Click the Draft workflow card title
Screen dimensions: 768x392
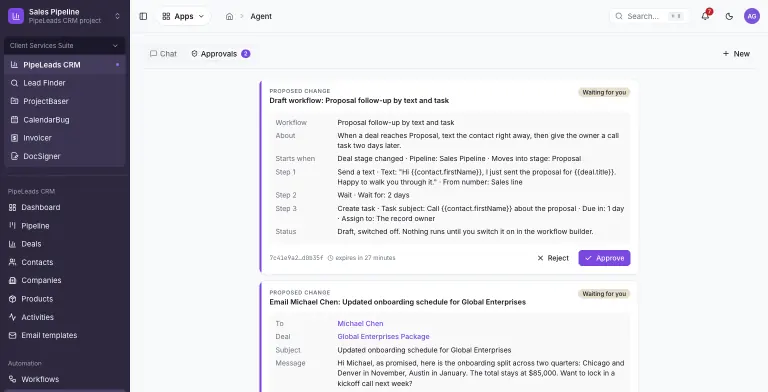point(359,100)
